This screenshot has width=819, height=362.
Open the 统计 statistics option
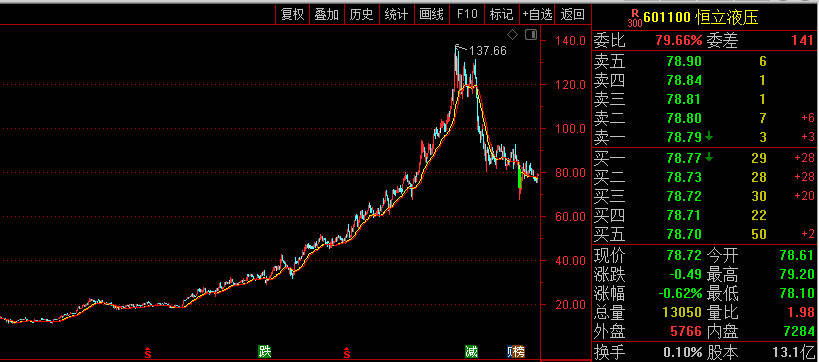[396, 14]
